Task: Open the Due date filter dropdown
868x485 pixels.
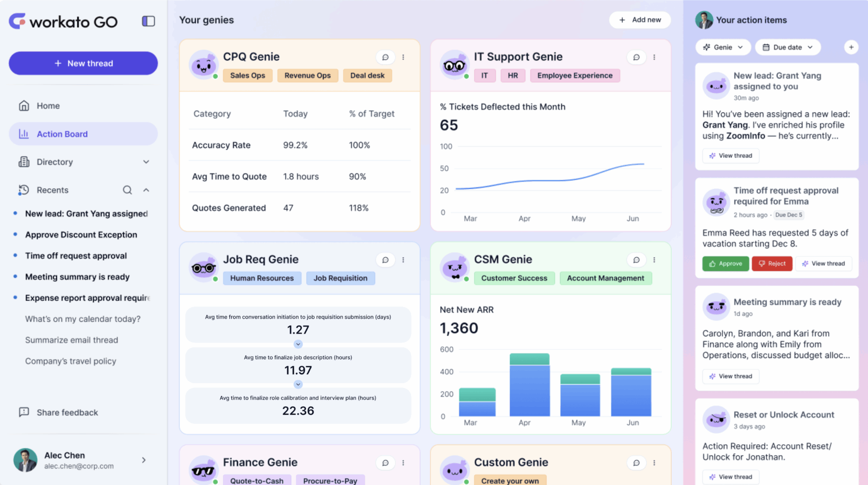Action: tap(788, 47)
